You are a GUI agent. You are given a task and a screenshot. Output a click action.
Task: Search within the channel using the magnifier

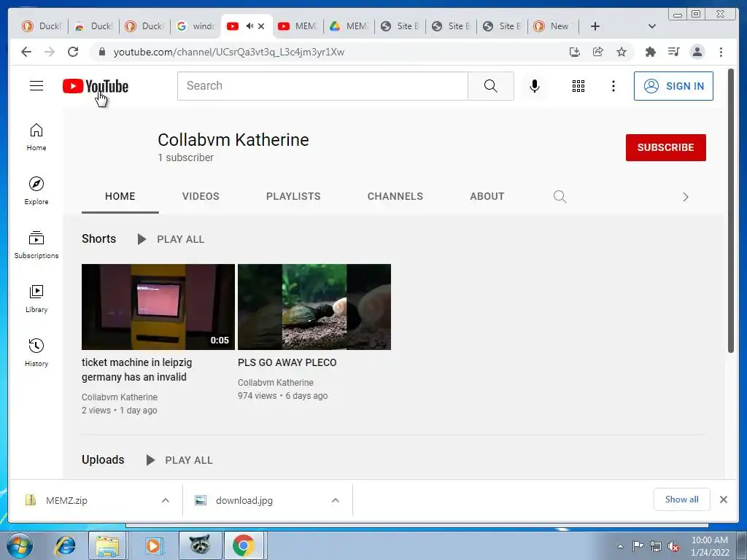click(560, 196)
